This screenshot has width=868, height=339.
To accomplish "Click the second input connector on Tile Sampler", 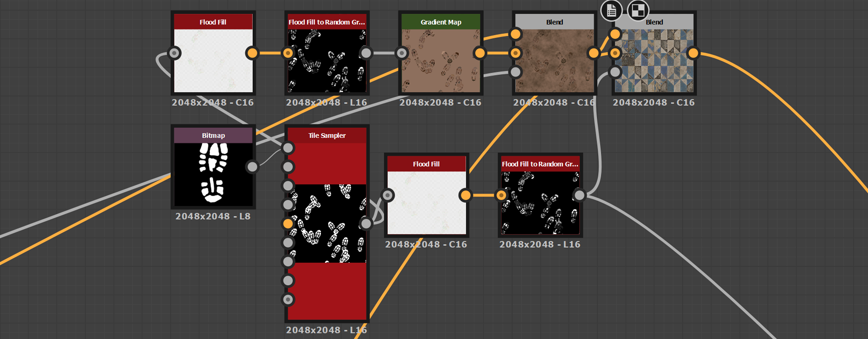I will (x=288, y=167).
